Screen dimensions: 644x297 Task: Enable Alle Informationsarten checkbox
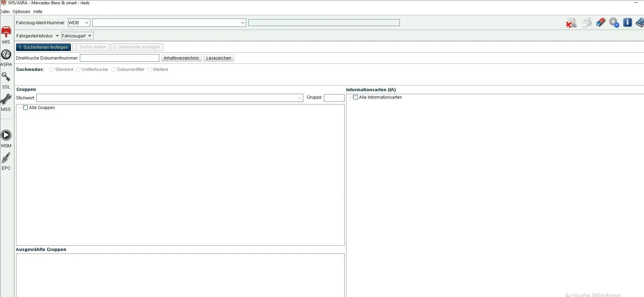click(x=355, y=97)
